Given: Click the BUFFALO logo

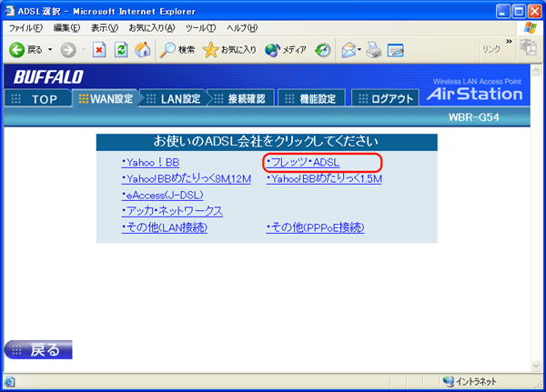Looking at the screenshot, I should click(x=48, y=77).
